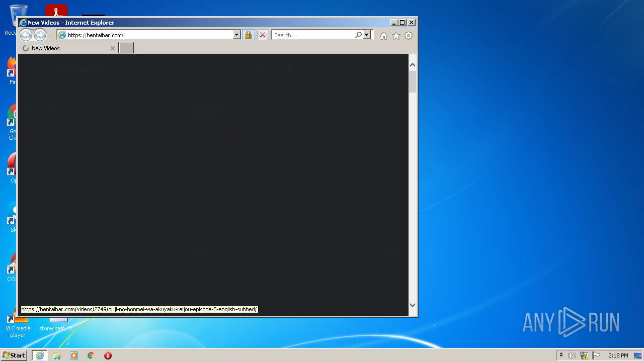This screenshot has width=644, height=362.
Task: Open the volume speaker tray icon
Action: (572, 355)
